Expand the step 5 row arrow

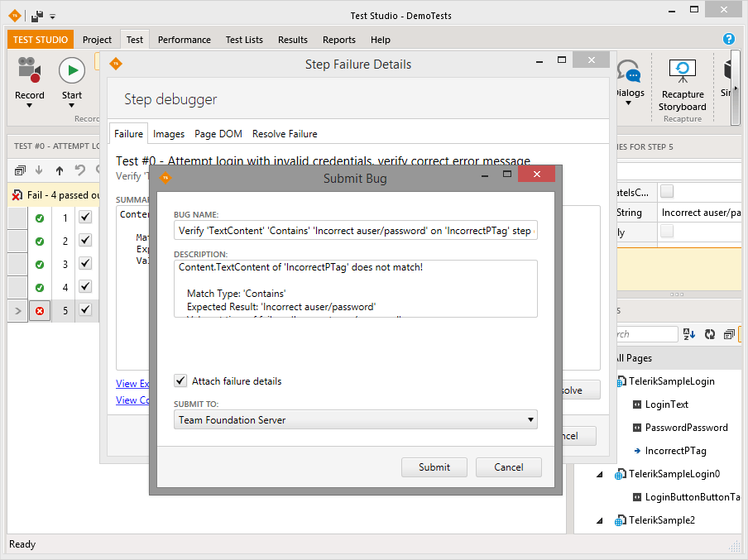pos(18,311)
